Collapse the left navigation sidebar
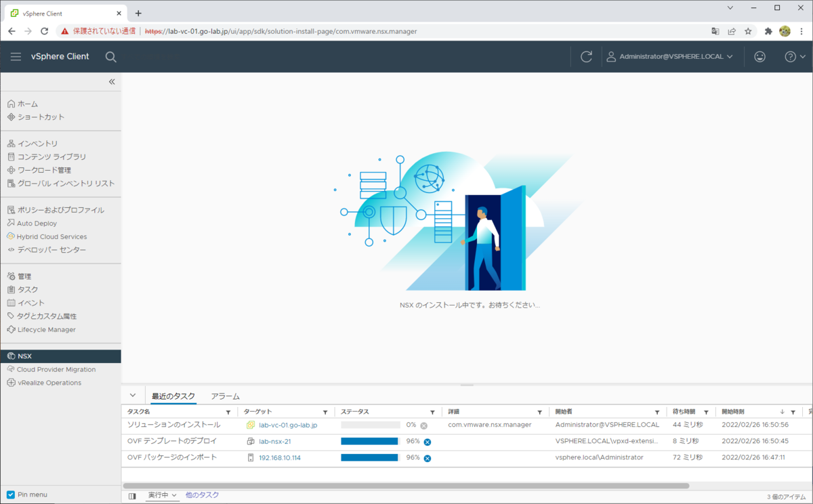Viewport: 813px width, 504px height. click(112, 81)
